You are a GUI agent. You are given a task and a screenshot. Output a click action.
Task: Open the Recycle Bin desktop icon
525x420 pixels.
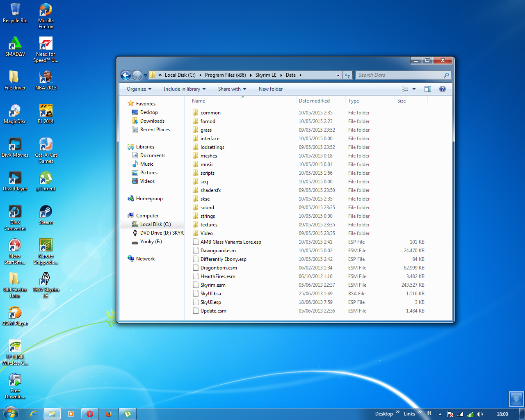(15, 13)
